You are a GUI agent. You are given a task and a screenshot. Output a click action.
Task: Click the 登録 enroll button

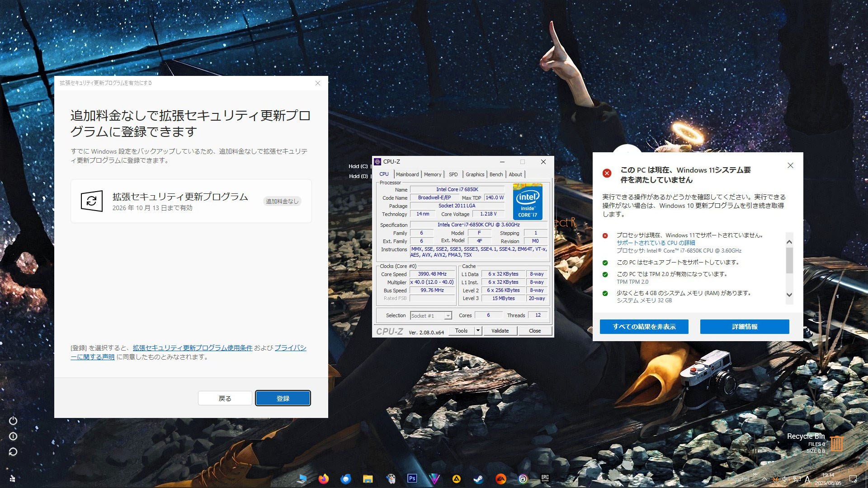pos(283,399)
